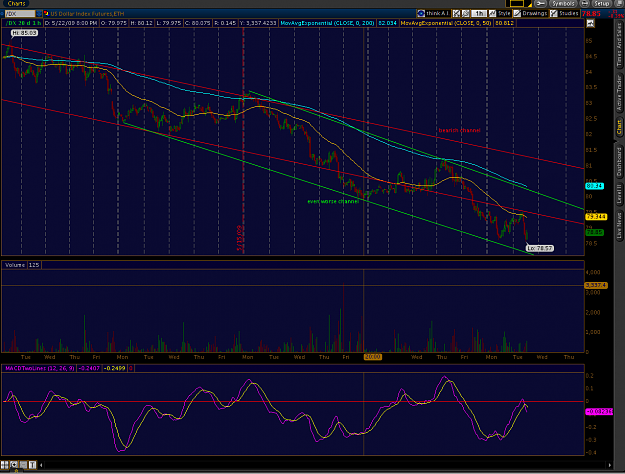Click the chart icon below last price

(x=590, y=24)
